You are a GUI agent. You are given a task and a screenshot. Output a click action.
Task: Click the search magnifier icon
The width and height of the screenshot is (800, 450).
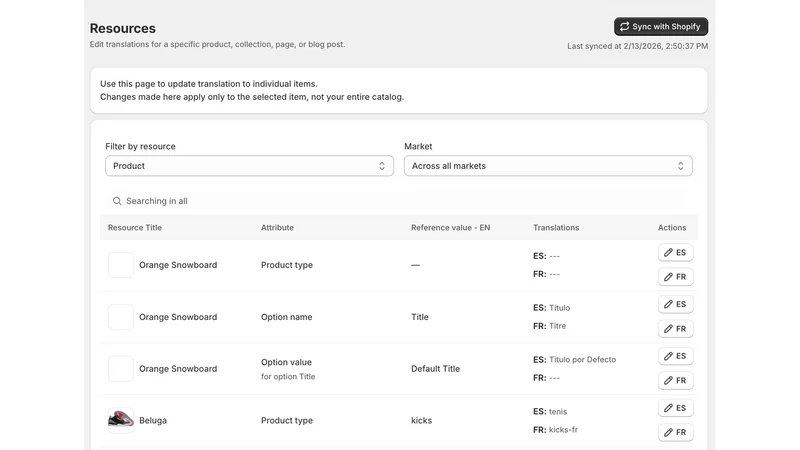(x=117, y=201)
